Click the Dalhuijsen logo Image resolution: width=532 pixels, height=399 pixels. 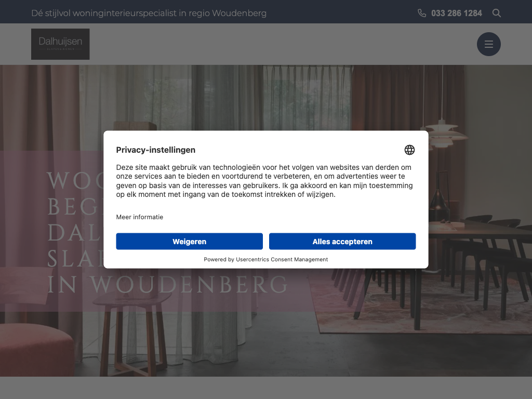[x=60, y=44]
